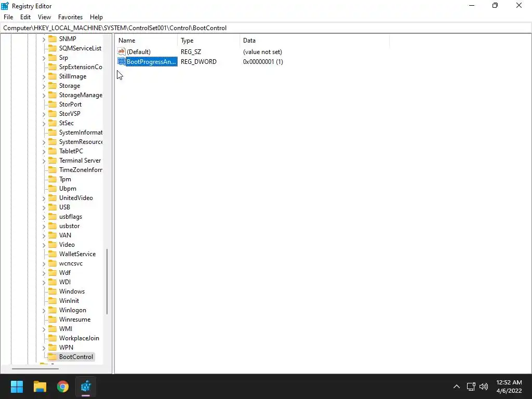This screenshot has width=532, height=399.
Task: Open the Windows Start menu
Action: [17, 387]
